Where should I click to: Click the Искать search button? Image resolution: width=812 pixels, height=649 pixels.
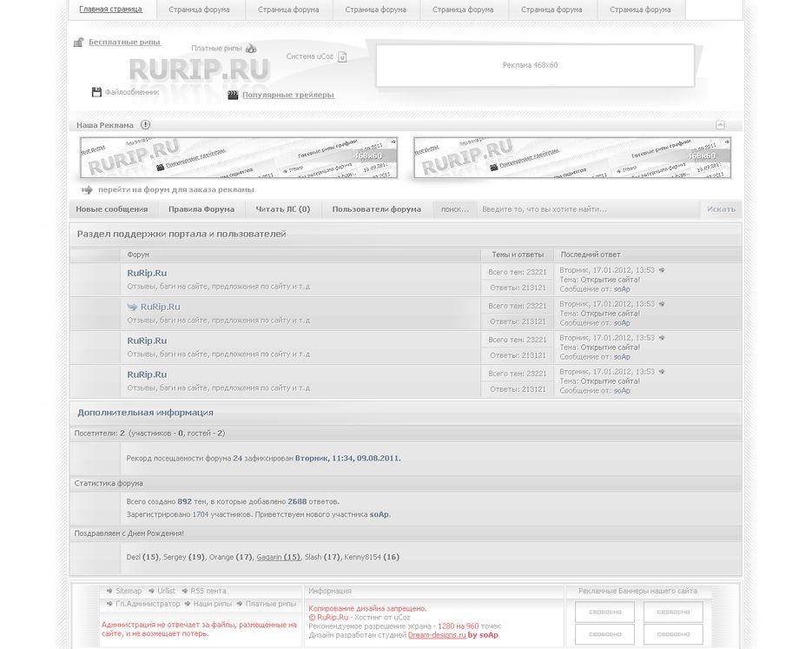721,209
